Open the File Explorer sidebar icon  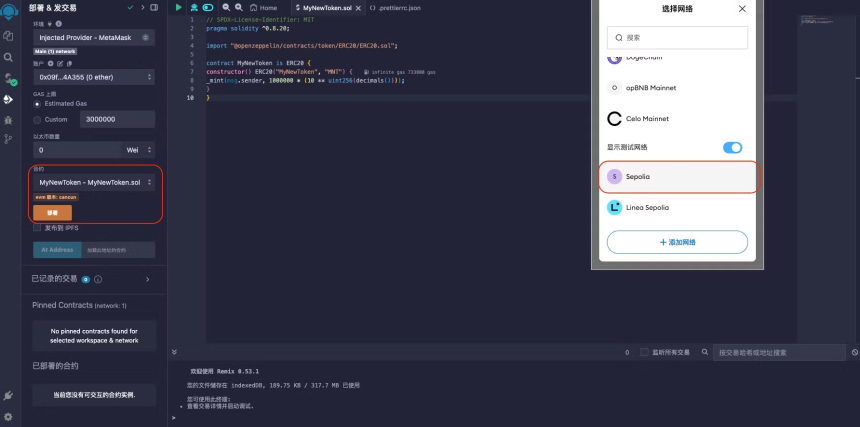pos(8,36)
